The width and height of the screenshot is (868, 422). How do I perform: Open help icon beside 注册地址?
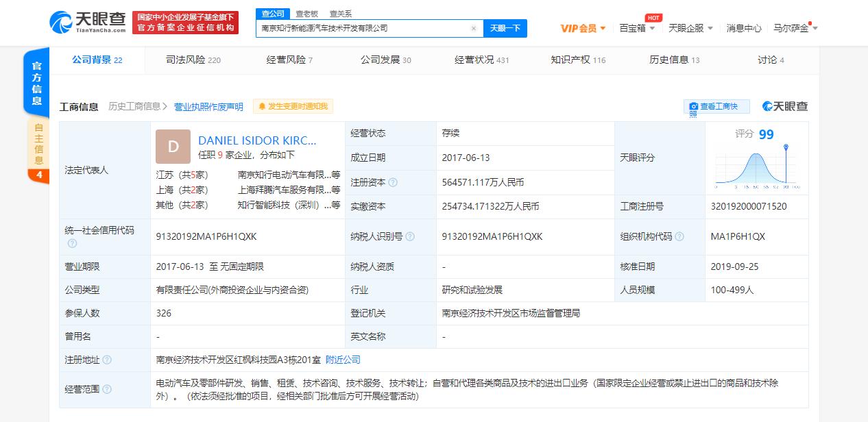click(x=107, y=360)
